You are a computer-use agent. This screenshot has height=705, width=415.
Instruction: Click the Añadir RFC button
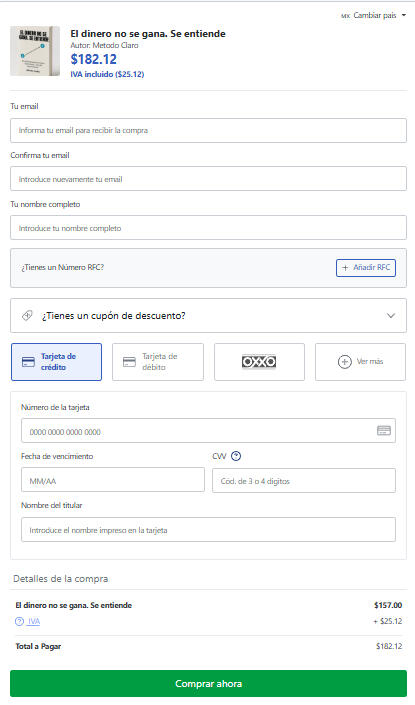pyautogui.click(x=366, y=268)
